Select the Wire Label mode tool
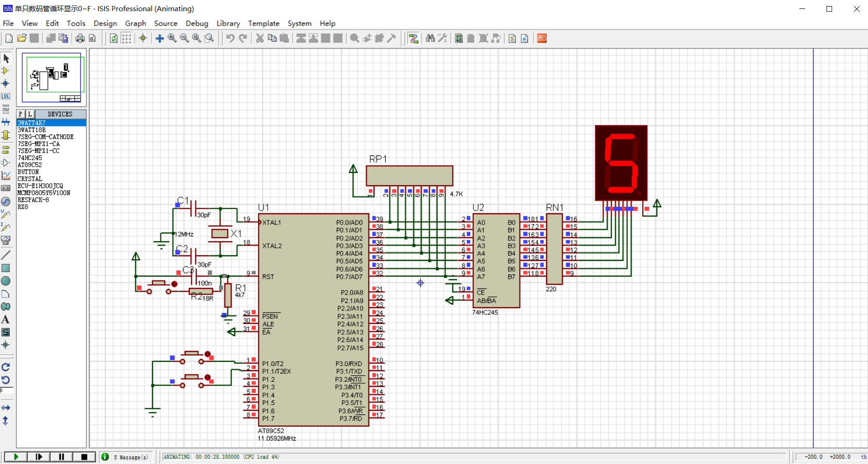 click(x=6, y=96)
